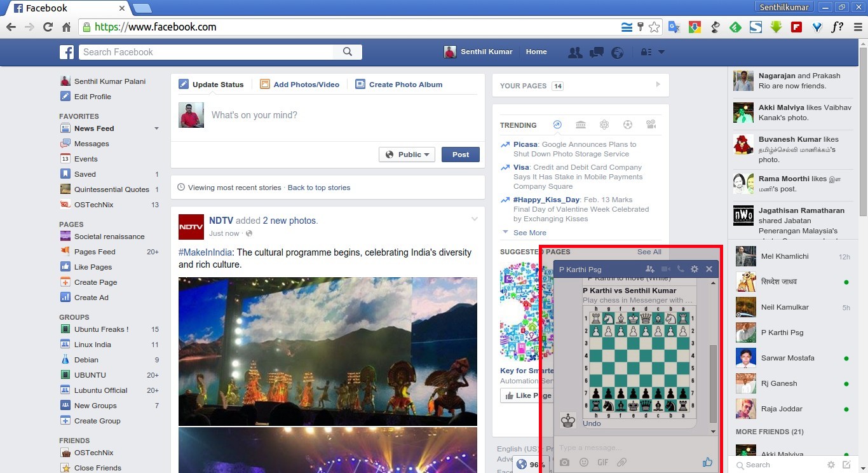The height and width of the screenshot is (473, 868).
Task: Click the #MakeInIndia hashtag
Action: [x=205, y=252]
